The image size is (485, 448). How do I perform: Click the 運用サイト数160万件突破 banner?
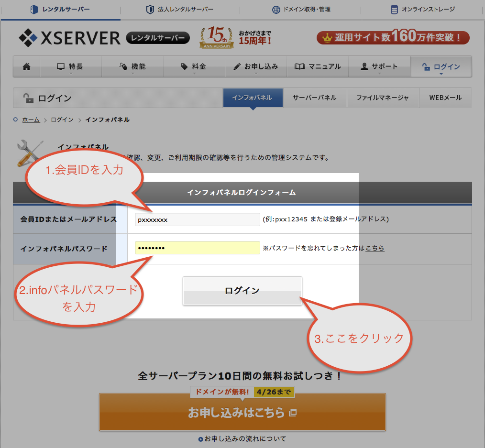point(393,37)
